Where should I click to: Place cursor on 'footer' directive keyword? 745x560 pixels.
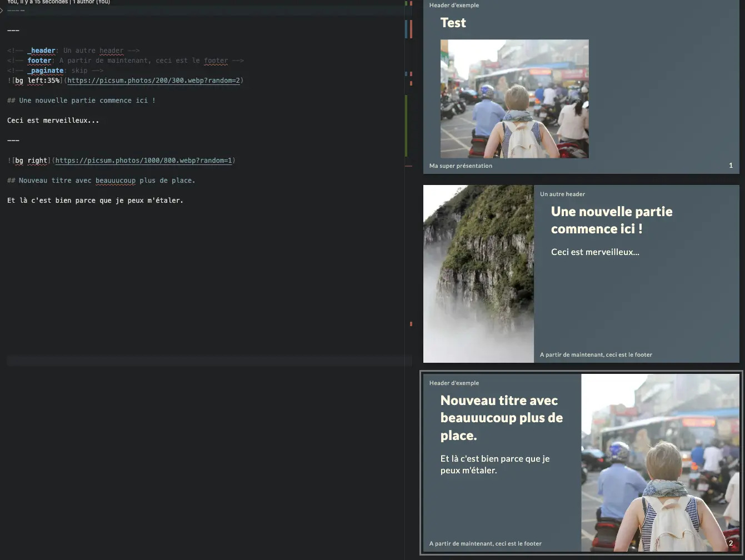point(39,61)
